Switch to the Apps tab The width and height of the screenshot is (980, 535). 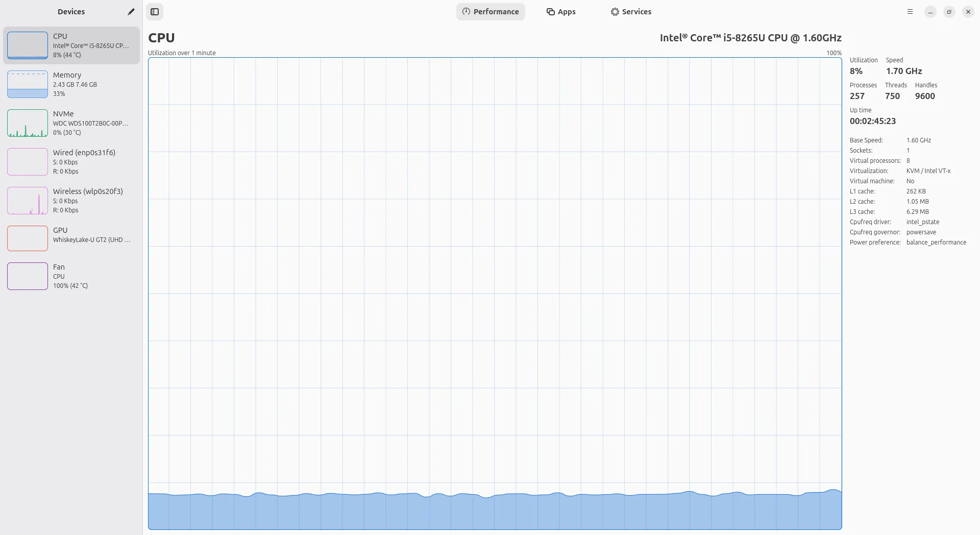pyautogui.click(x=561, y=12)
